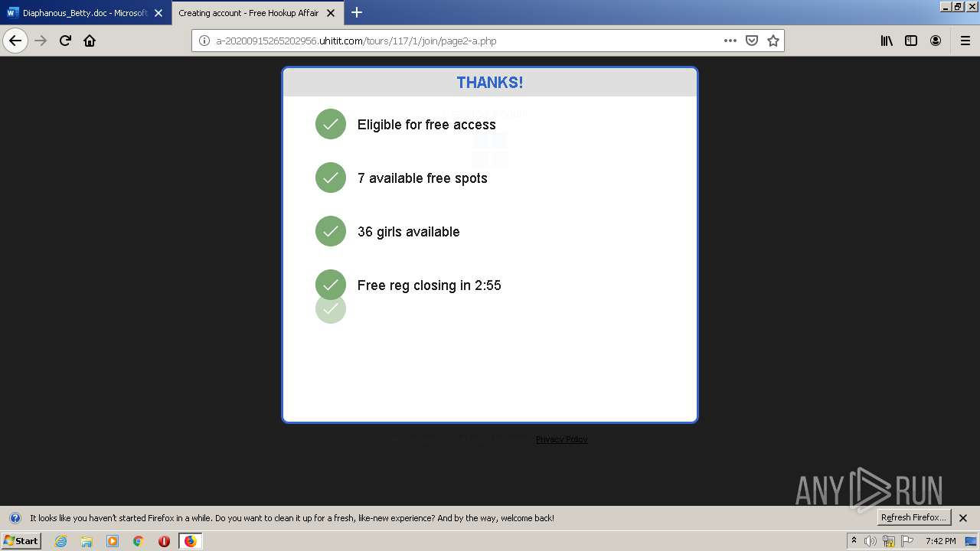
Task: Click the Refresh Firefox button
Action: coord(914,517)
